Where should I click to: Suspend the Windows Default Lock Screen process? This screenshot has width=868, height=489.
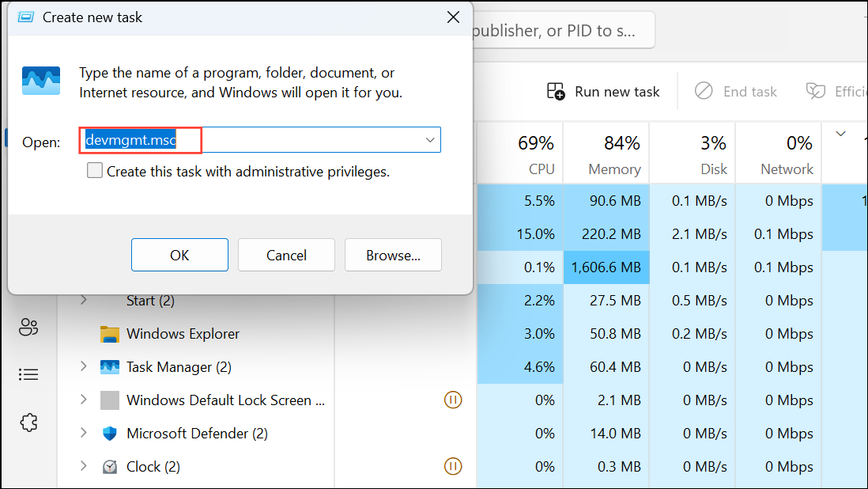point(453,400)
